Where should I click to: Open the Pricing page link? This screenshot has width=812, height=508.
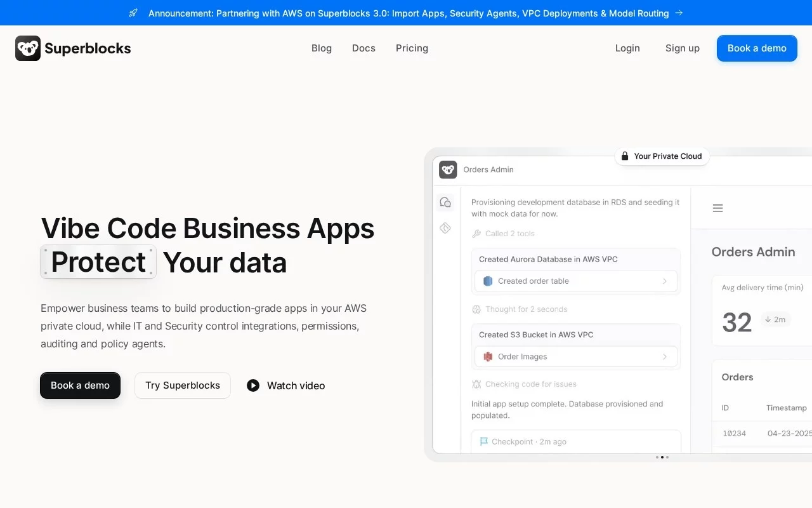click(x=412, y=48)
